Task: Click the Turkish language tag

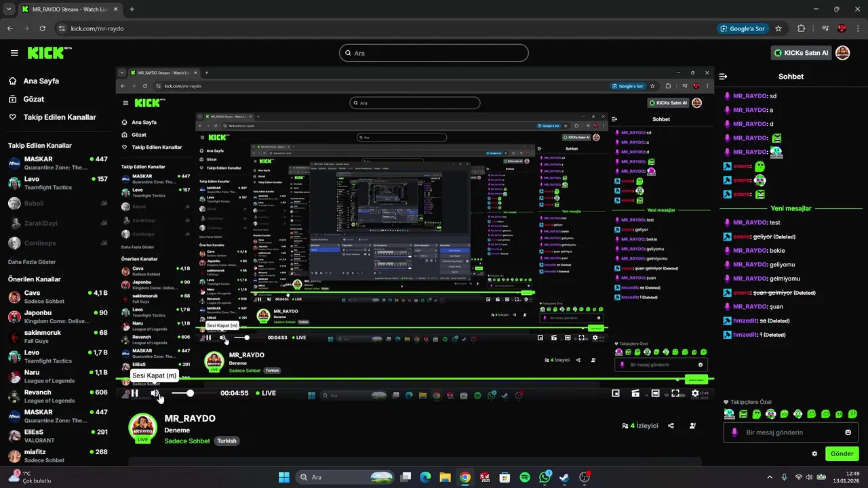Action: [226, 441]
